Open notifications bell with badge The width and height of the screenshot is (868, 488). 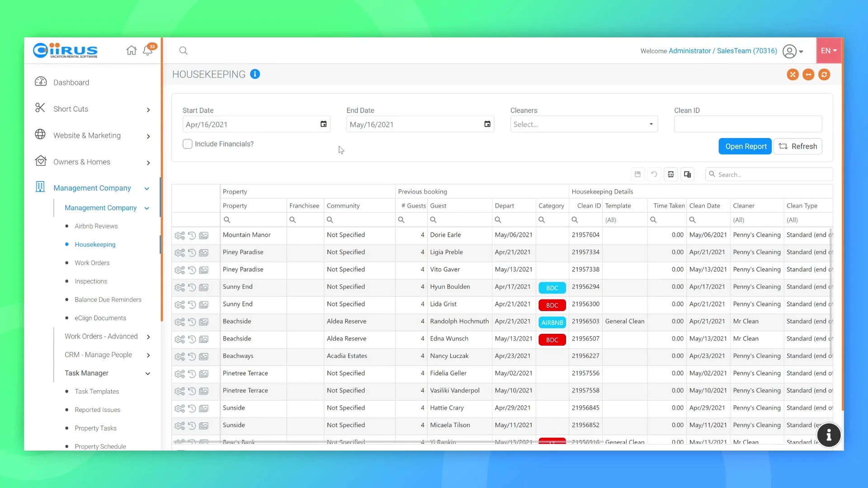tap(149, 50)
